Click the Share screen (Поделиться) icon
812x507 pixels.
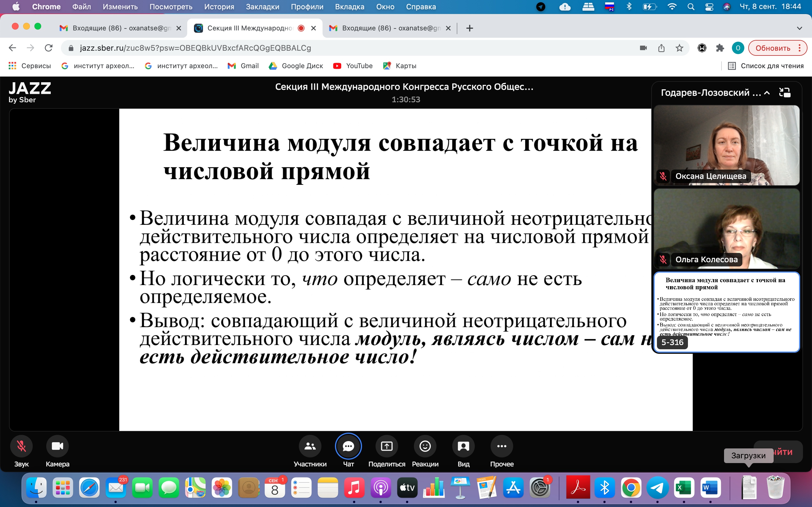pos(387,446)
